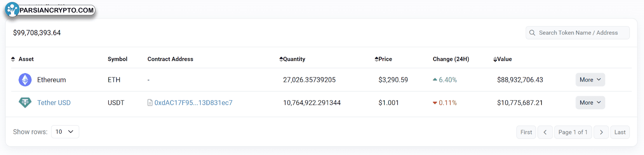The height and width of the screenshot is (155, 644).
Task: Click the Page 1 of 1 indicator
Action: click(x=573, y=132)
